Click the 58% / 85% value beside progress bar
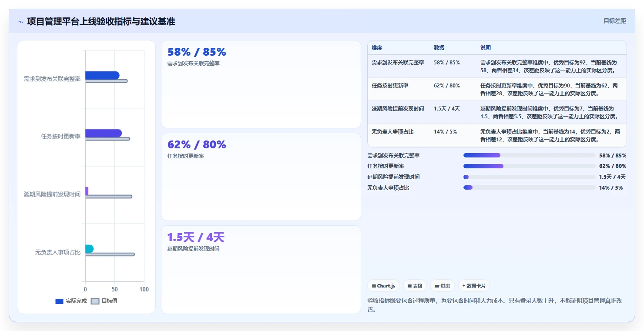Image resolution: width=644 pixels, height=331 pixels. point(613,155)
